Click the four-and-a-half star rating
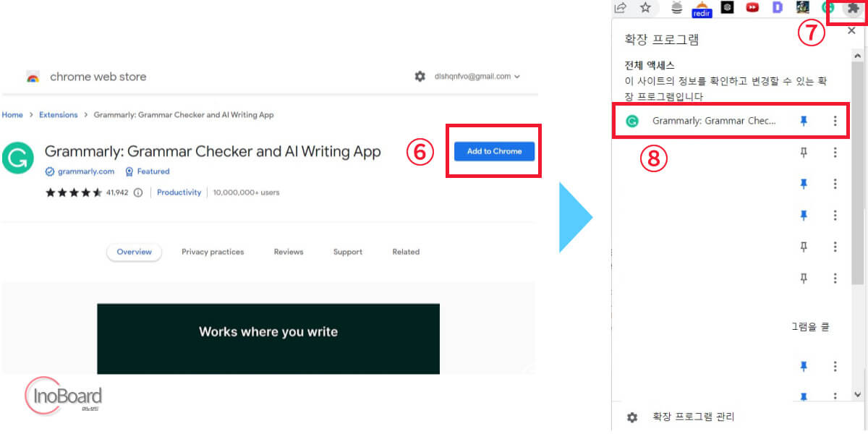Image resolution: width=868 pixels, height=434 pixels. point(74,192)
